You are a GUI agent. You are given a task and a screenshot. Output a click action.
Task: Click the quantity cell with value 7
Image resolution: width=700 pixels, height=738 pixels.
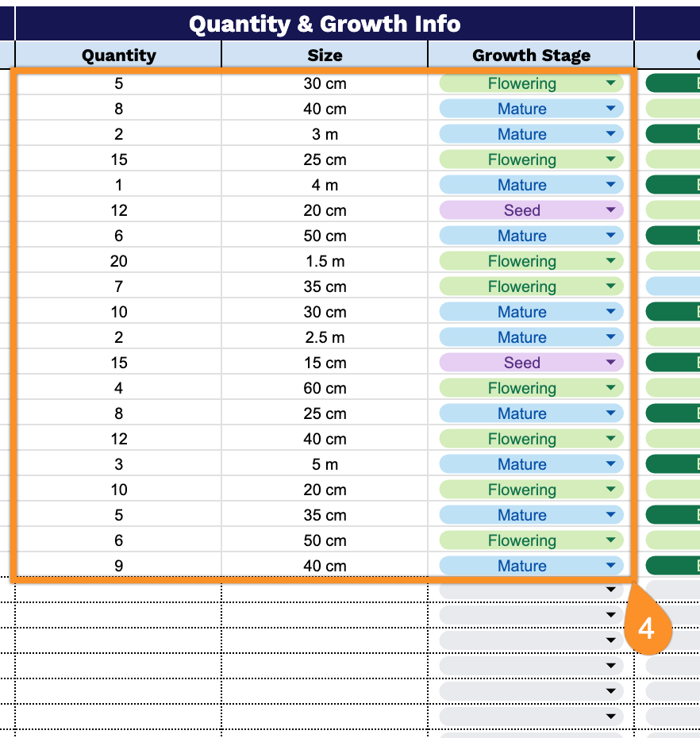[119, 286]
